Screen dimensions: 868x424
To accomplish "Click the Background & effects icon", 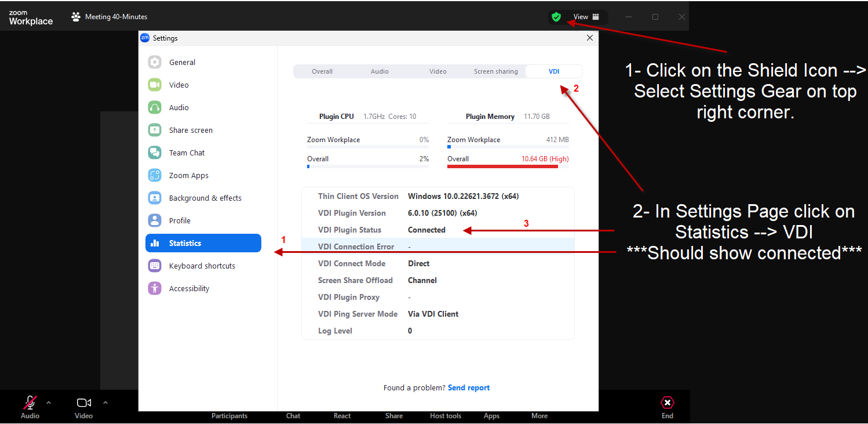I will click(155, 198).
